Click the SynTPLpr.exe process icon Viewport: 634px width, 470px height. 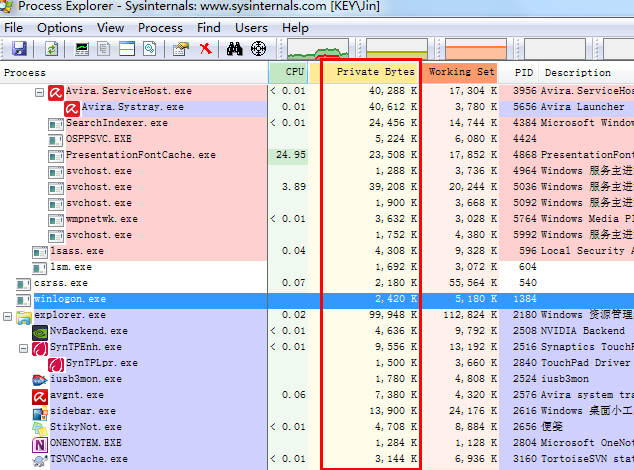pyautogui.click(x=56, y=364)
